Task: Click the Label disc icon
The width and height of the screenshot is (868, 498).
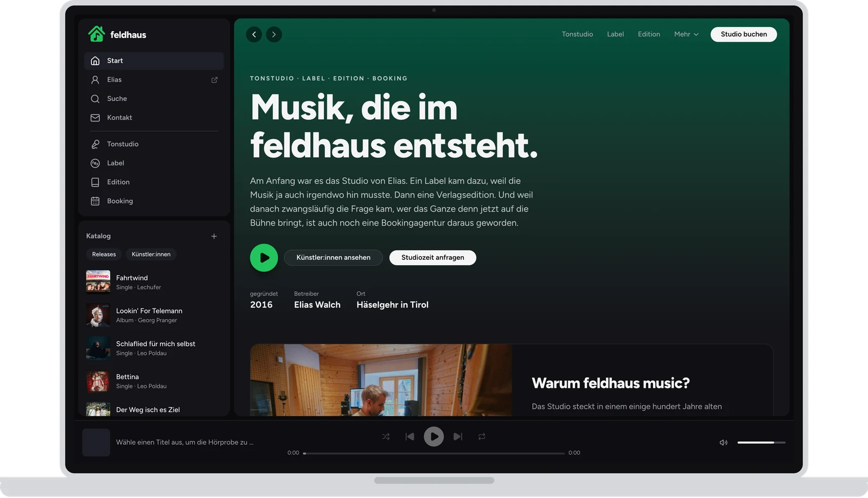Action: (x=95, y=163)
